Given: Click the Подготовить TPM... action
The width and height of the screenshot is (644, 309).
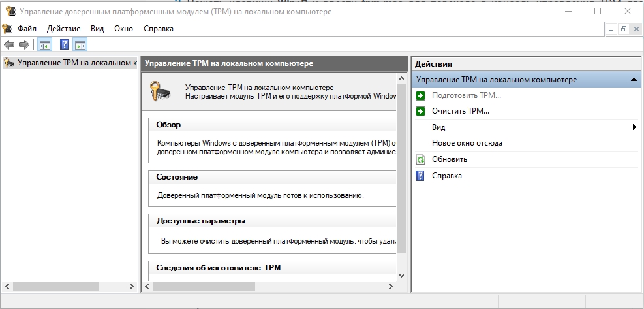Looking at the screenshot, I should 466,95.
